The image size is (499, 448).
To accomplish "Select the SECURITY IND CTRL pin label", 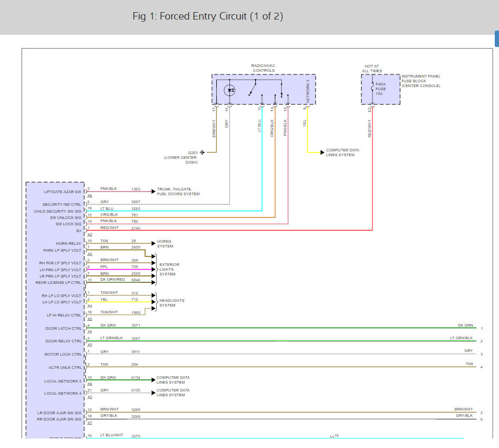I will click(x=62, y=204).
